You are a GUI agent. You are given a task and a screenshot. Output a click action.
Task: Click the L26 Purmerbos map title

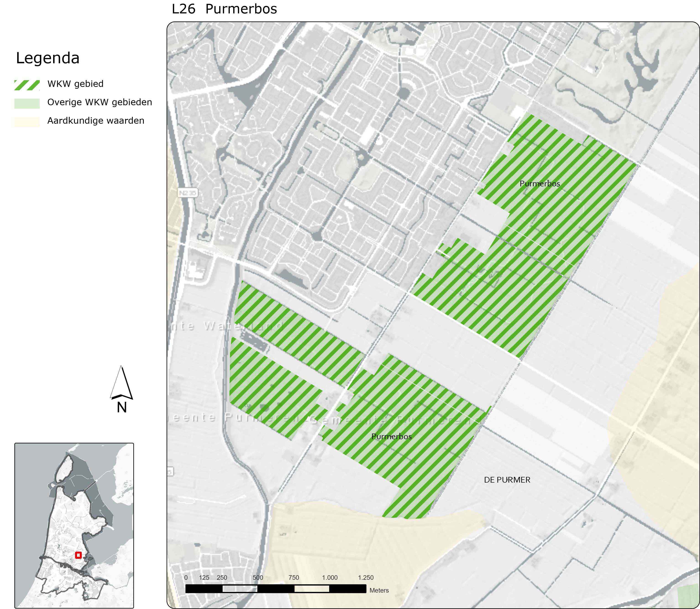tap(224, 9)
